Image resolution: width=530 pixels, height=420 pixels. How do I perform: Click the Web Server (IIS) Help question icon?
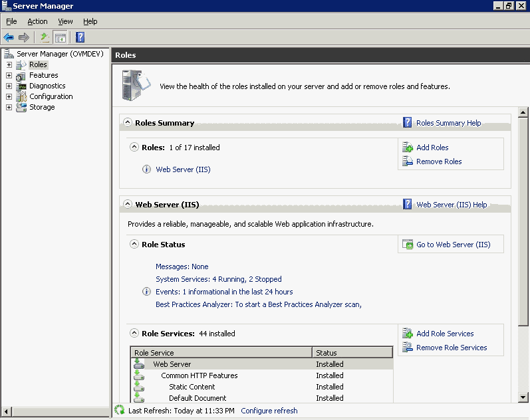point(407,205)
